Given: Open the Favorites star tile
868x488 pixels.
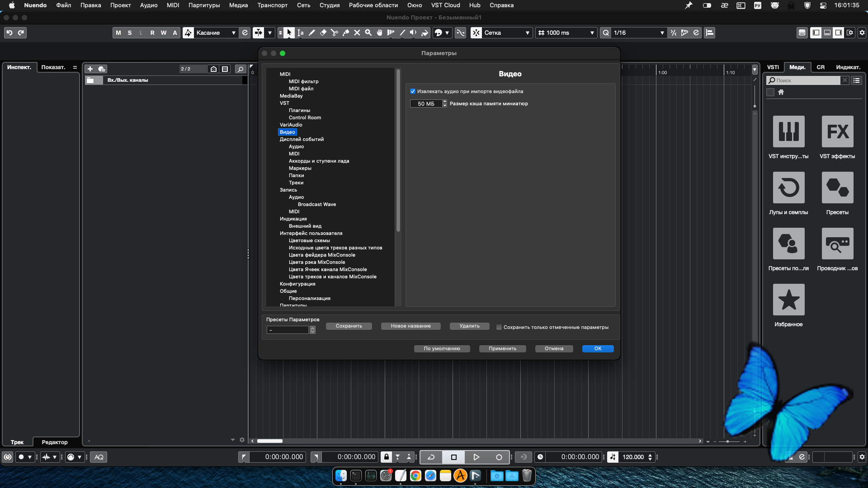Looking at the screenshot, I should [788, 300].
